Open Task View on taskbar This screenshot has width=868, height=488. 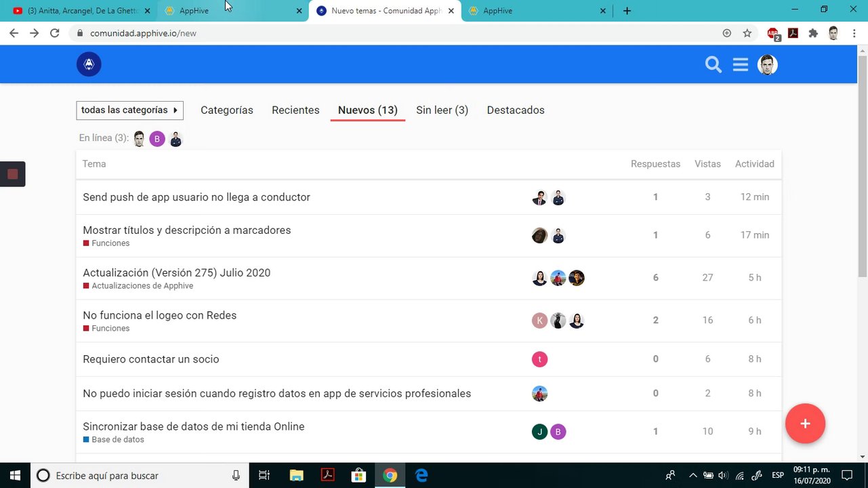264,475
